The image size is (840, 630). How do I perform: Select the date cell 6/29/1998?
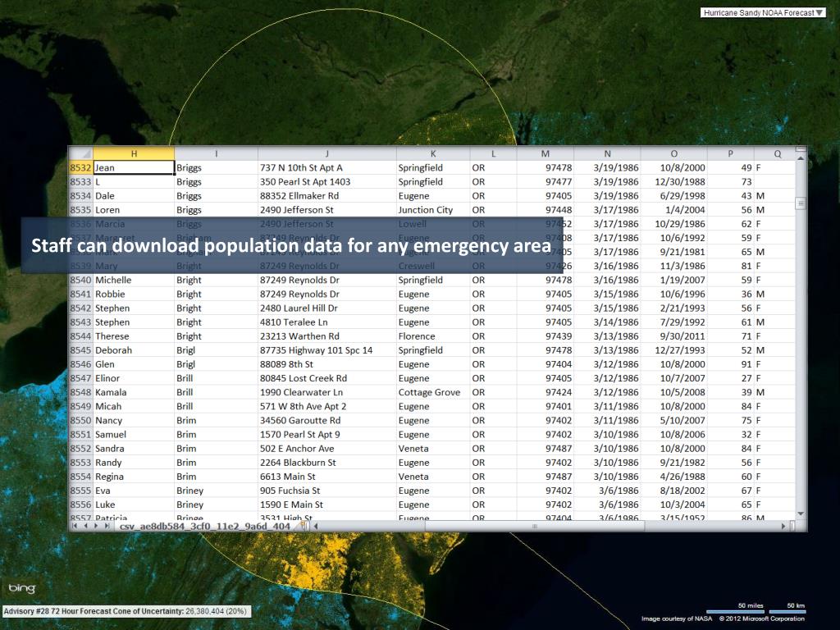[x=673, y=195]
